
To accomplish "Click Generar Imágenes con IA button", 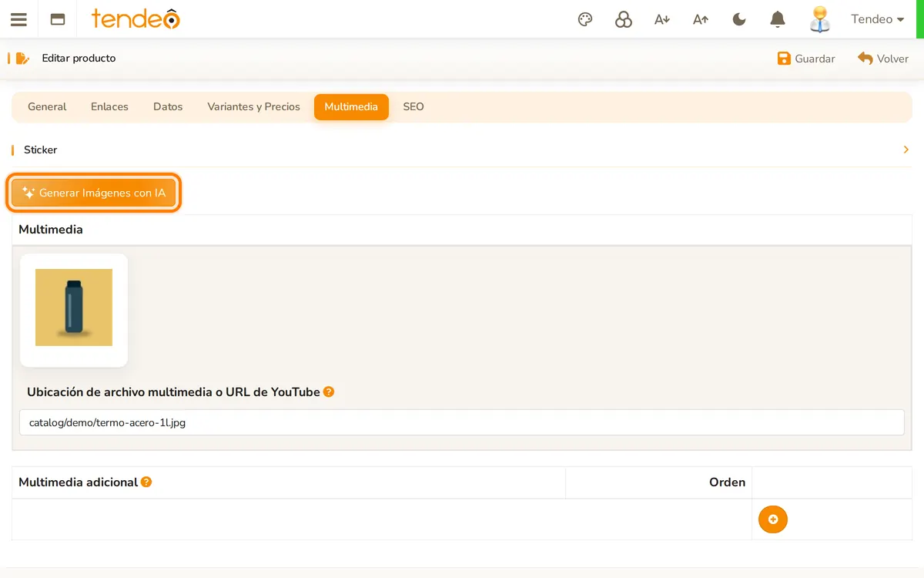I will (94, 193).
